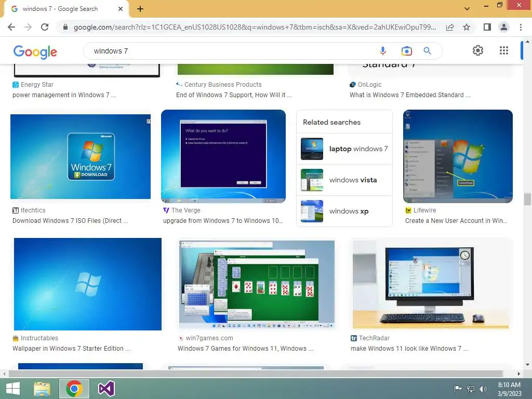The height and width of the screenshot is (399, 532).
Task: Click Energy Star source label
Action: coord(37,85)
